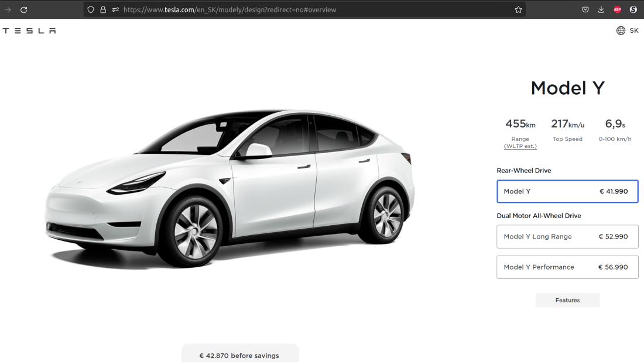The width and height of the screenshot is (644, 362).
Task: Save page to Pocket icon
Action: (585, 9)
